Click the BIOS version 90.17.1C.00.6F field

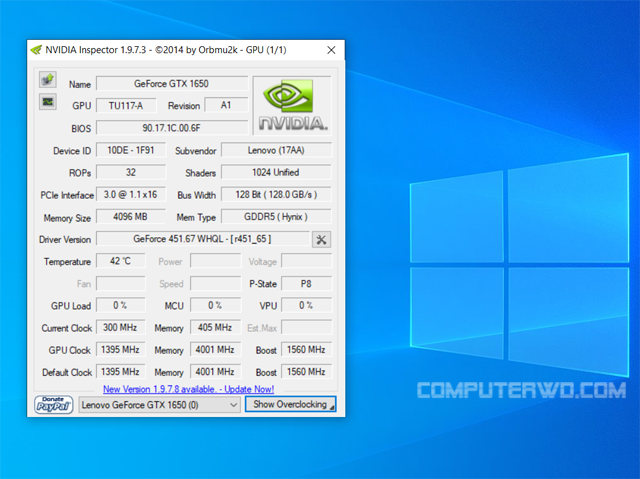(172, 128)
